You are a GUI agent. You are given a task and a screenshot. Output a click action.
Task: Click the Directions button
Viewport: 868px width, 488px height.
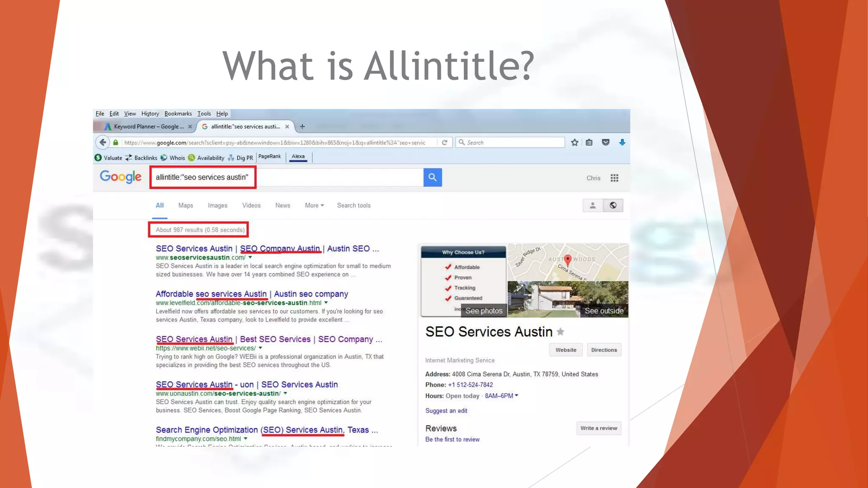(x=604, y=350)
